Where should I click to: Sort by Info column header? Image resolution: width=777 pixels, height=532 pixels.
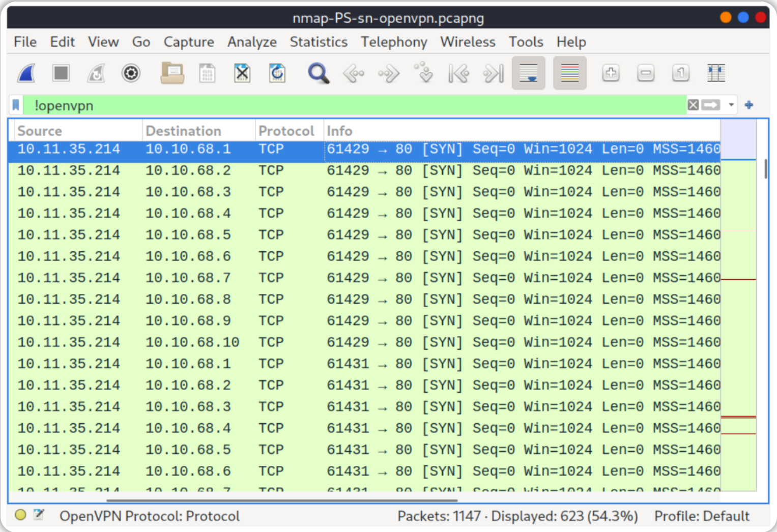(x=522, y=131)
